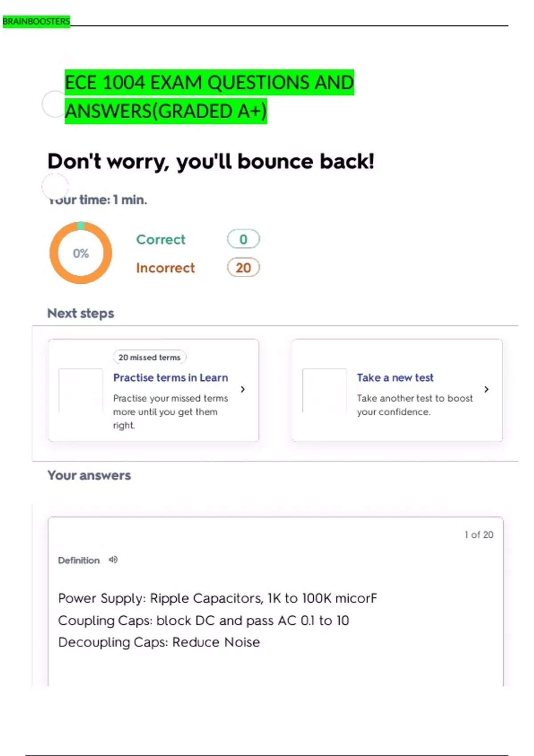534x756 pixels.
Task: Open the Take a new test link
Action: click(x=395, y=378)
